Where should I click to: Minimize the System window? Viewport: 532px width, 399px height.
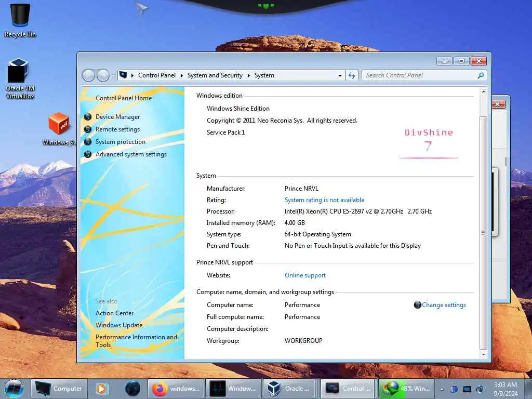445,61
